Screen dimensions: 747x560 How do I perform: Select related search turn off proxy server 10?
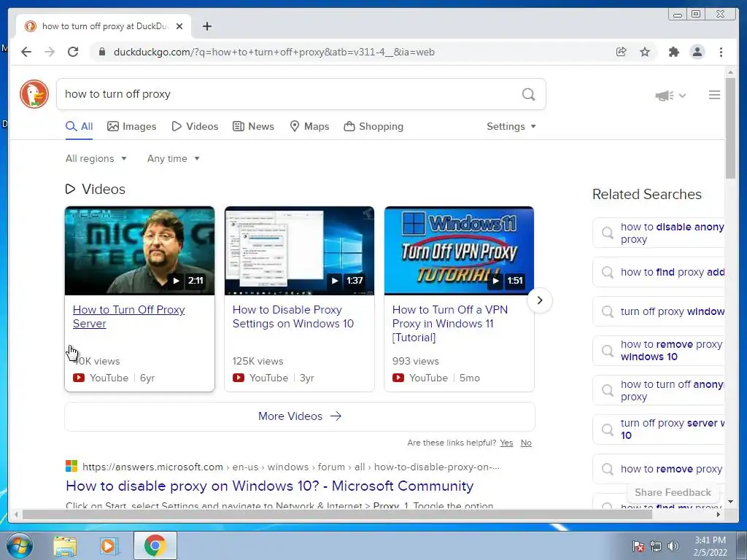(x=659, y=429)
